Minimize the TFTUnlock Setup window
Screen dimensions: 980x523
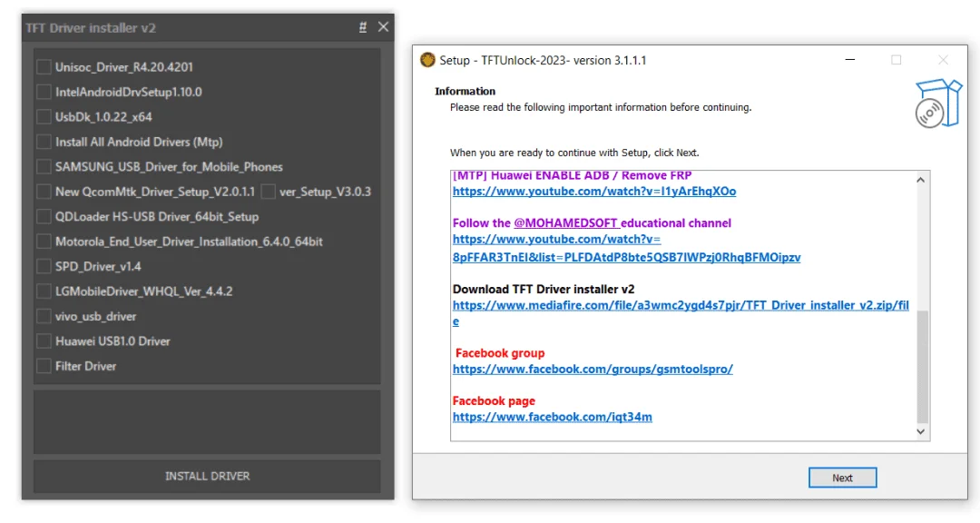click(x=850, y=60)
